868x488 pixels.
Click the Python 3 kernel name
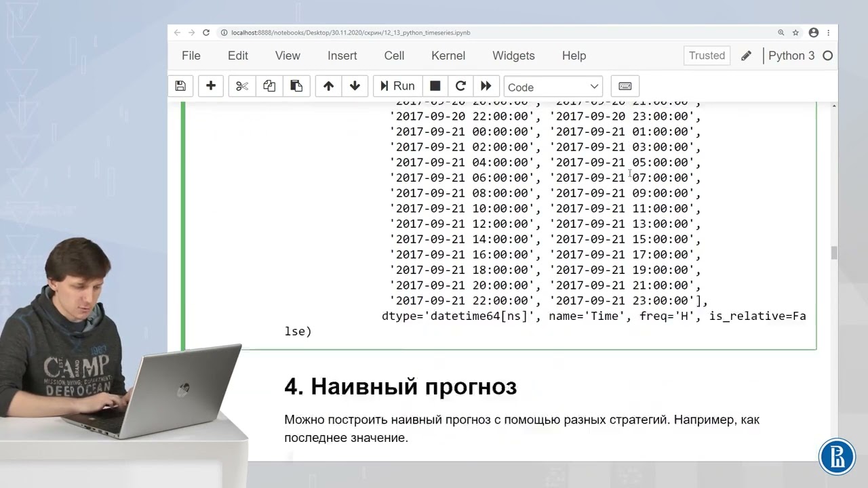(x=791, y=56)
